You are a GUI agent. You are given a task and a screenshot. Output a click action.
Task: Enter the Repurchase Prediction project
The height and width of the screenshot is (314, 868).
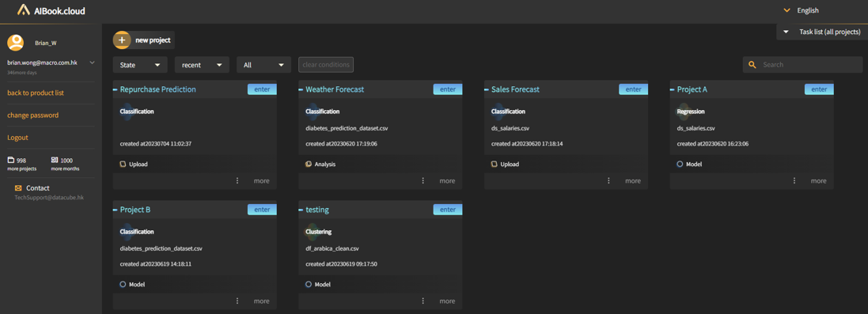tap(262, 89)
